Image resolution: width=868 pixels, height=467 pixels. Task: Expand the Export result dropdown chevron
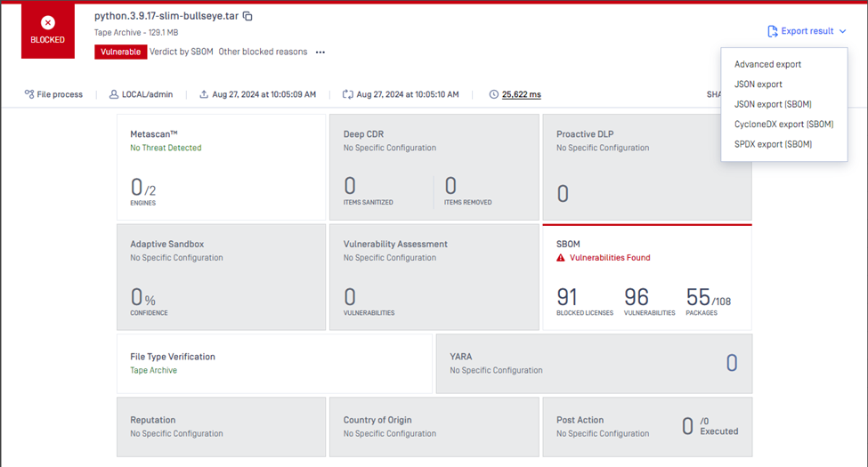coord(842,31)
